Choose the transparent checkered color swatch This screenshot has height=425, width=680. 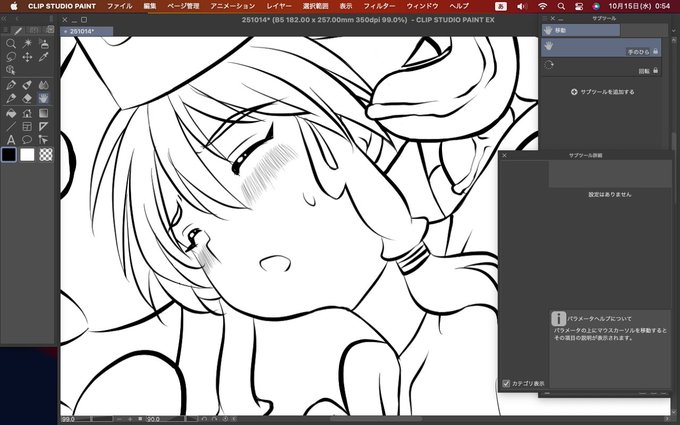[46, 154]
